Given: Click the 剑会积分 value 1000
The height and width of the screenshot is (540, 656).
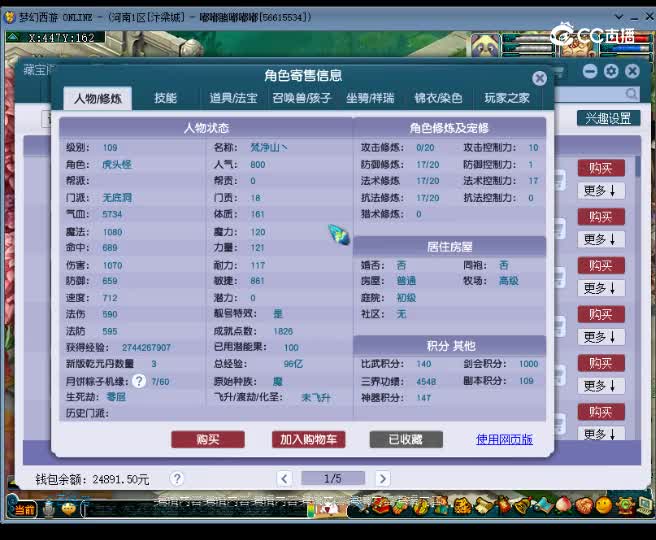Looking at the screenshot, I should pyautogui.click(x=528, y=364).
